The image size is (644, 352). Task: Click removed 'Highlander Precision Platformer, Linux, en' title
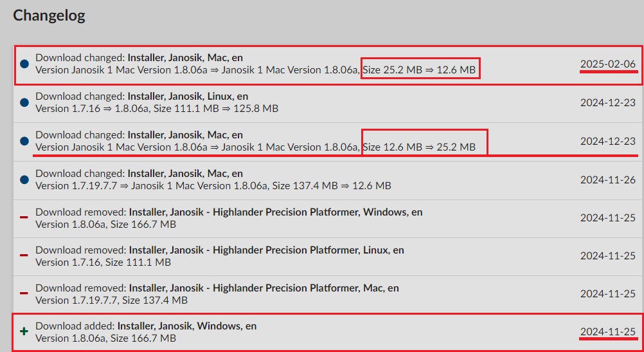pyautogui.click(x=266, y=250)
